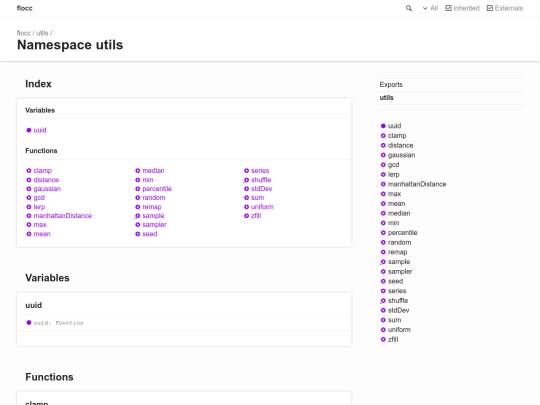Screen dimensions: 540x405
Task: Click function icon beside sidebar series
Action: click(x=383, y=291)
